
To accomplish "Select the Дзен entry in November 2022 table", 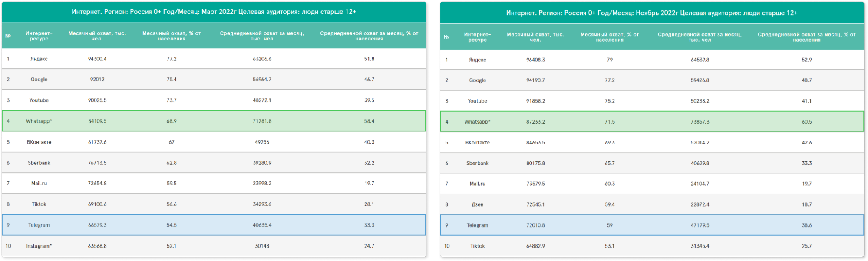I will coord(477,204).
